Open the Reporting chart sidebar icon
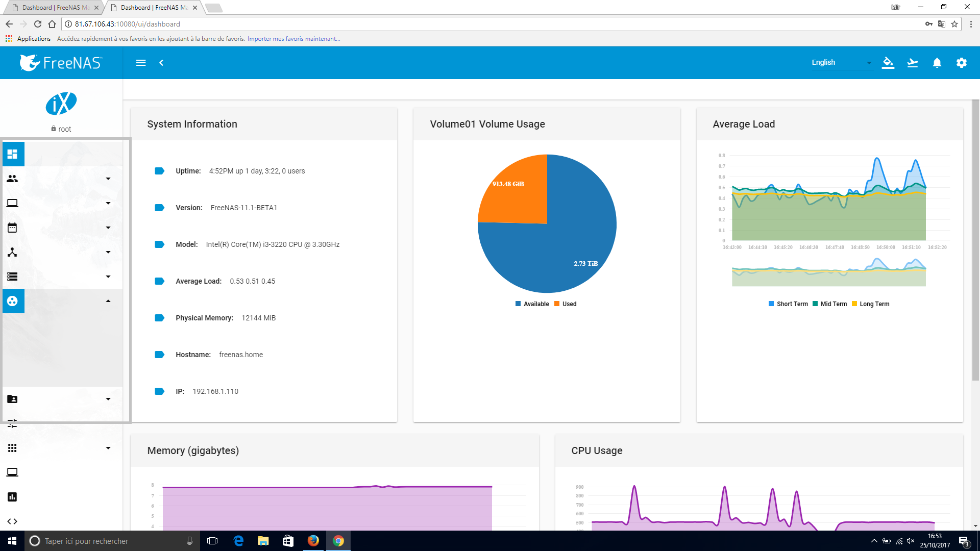This screenshot has width=980, height=551. point(13,497)
